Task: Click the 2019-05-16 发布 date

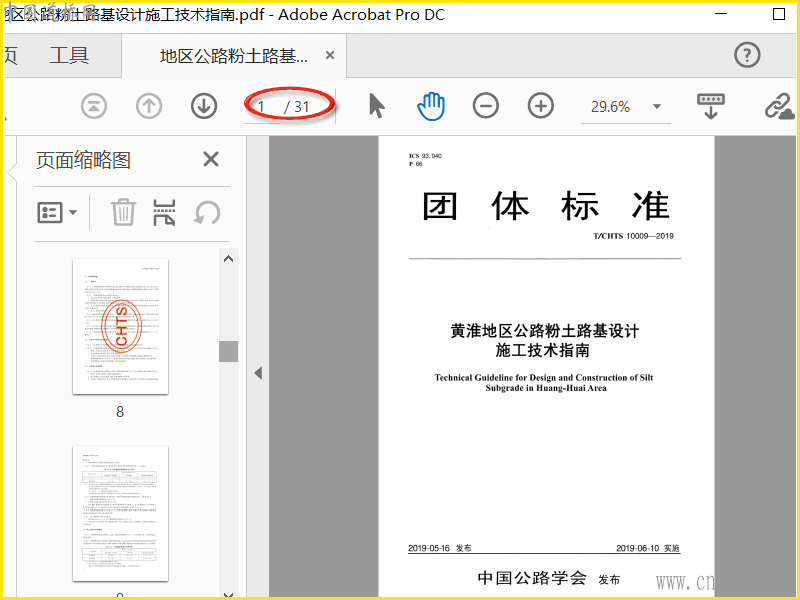Action: click(x=439, y=548)
